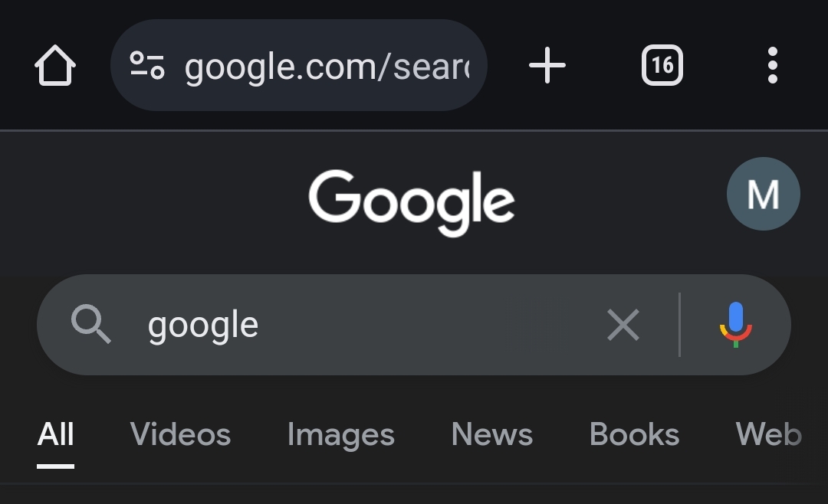The height and width of the screenshot is (504, 828).
Task: Clear the search query with X
Action: tap(623, 325)
